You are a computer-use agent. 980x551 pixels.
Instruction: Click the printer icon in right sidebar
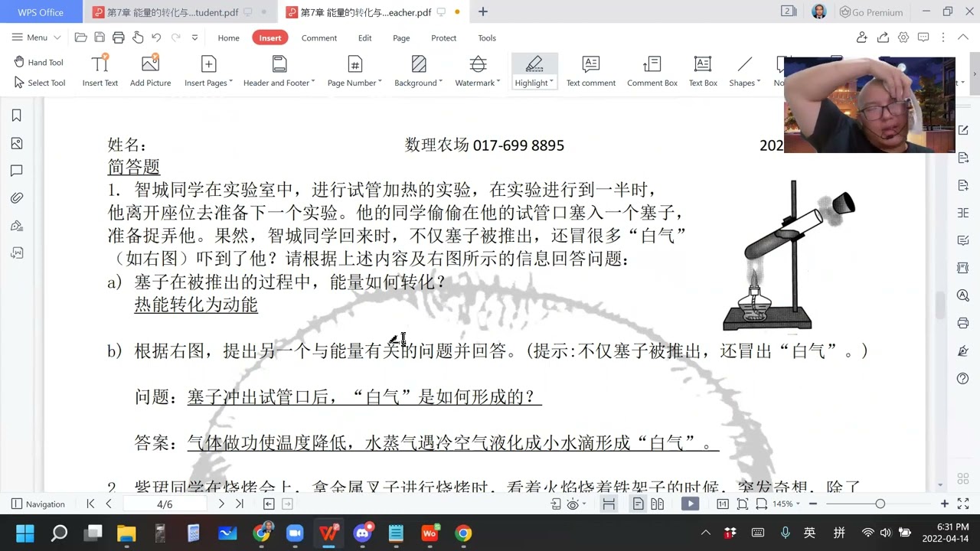pyautogui.click(x=963, y=323)
